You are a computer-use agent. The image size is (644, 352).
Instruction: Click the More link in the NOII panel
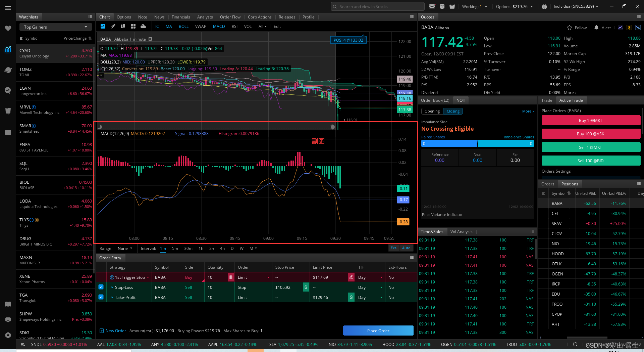[528, 111]
